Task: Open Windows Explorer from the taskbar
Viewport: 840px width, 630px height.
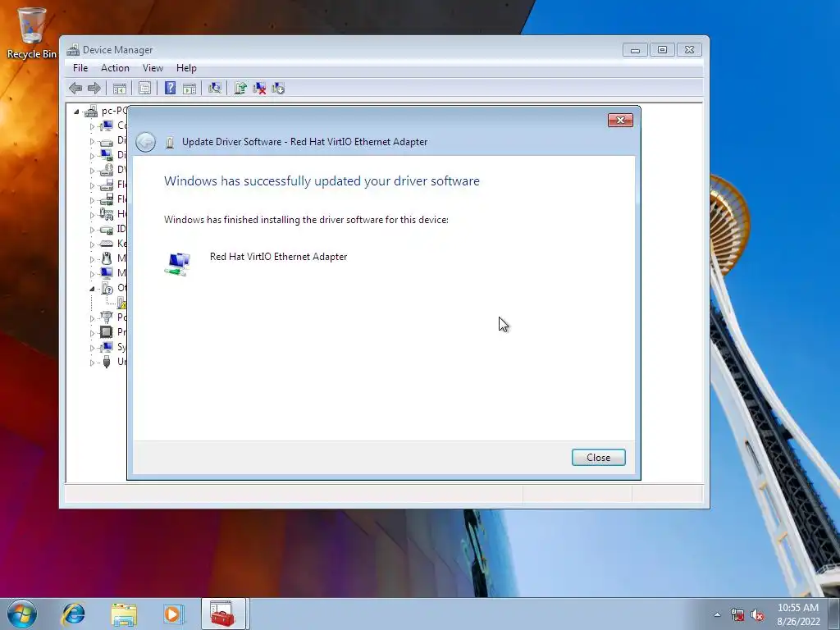Action: click(123, 614)
